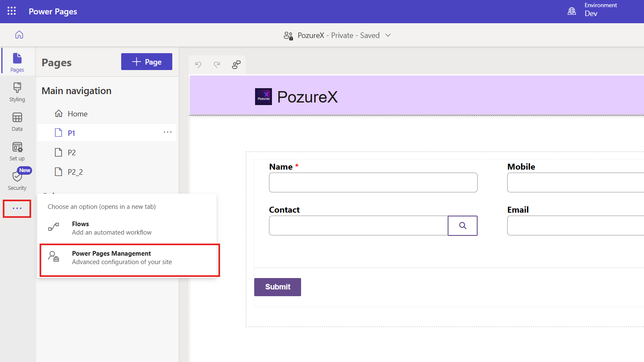The width and height of the screenshot is (644, 362).
Task: Click the Name input field
Action: [x=373, y=182]
